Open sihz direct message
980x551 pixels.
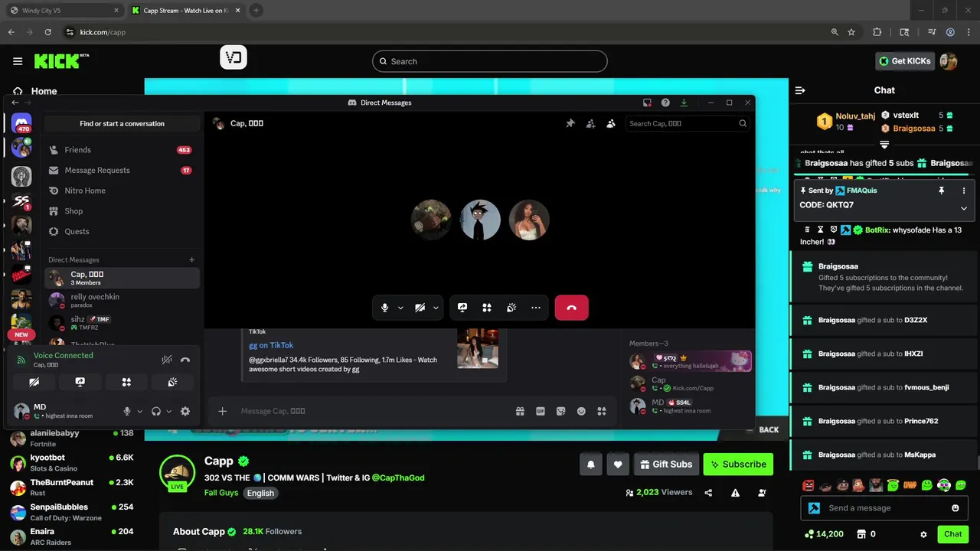pos(122,323)
